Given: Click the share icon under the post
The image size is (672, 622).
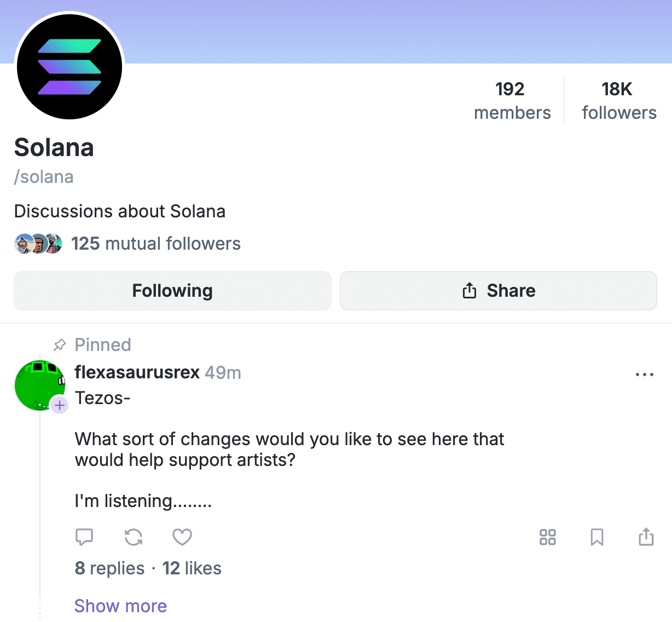Looking at the screenshot, I should point(646,537).
